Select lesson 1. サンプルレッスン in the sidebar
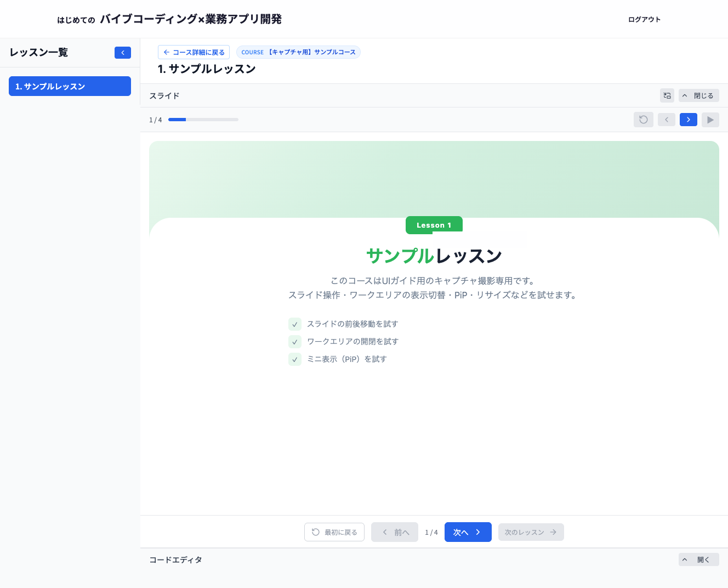Screen dimensions: 728x588 pyautogui.click(x=70, y=86)
